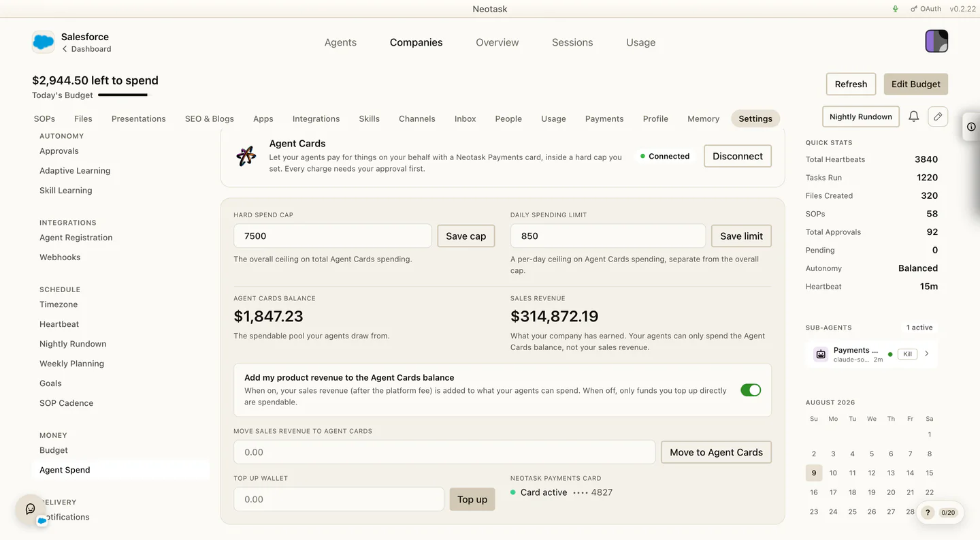
Task: Click the Salesforce cloud logo
Action: point(43,42)
